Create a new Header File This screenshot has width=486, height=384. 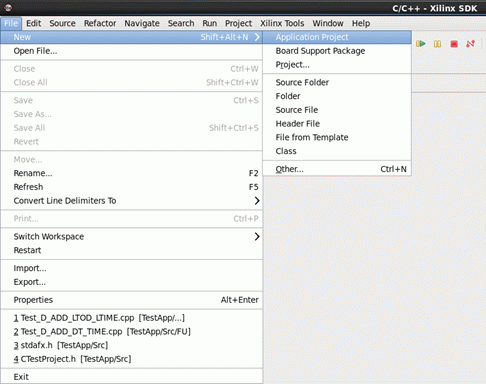(x=337, y=123)
